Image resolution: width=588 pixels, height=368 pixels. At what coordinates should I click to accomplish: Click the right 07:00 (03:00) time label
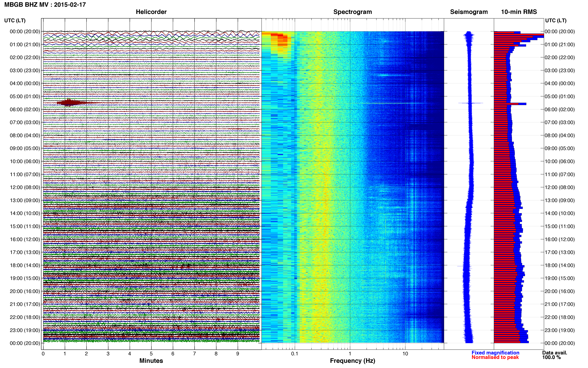(x=560, y=122)
